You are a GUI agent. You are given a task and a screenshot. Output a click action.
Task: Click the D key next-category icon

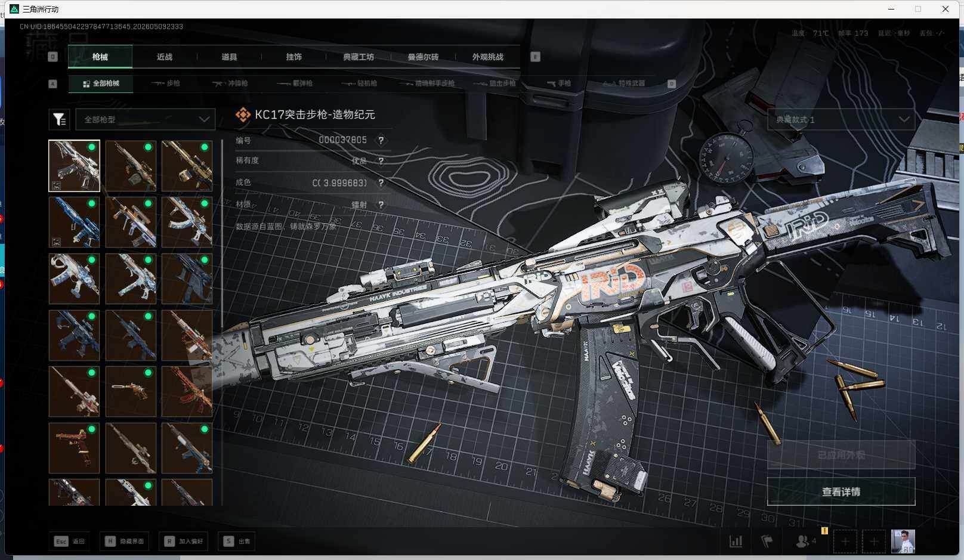671,83
